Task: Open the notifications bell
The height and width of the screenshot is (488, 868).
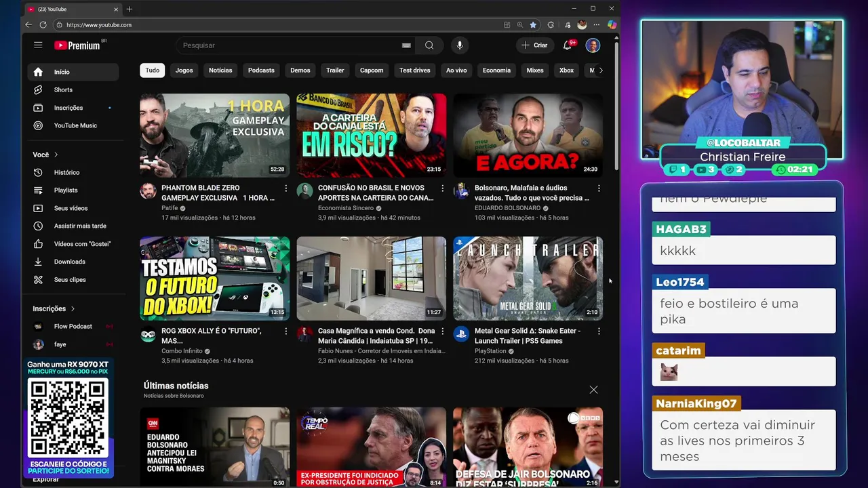Action: click(x=568, y=45)
